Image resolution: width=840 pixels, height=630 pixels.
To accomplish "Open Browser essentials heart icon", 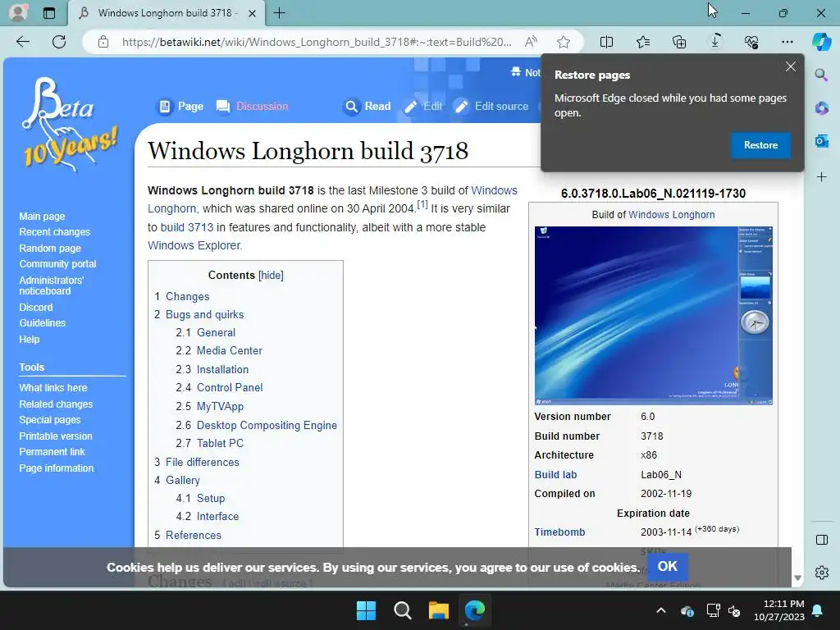I will click(x=751, y=42).
